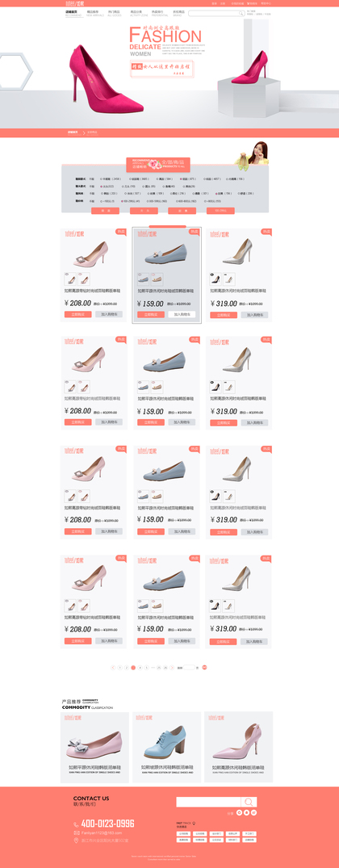Go to page 3 in the pagination
Viewport: 339px width, 868px height.
(x=133, y=668)
